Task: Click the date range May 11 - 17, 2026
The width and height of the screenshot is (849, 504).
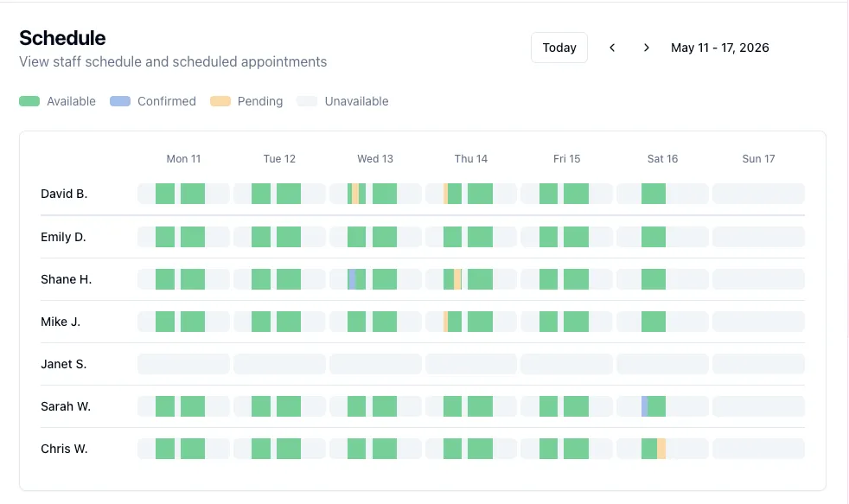Action: pos(719,48)
